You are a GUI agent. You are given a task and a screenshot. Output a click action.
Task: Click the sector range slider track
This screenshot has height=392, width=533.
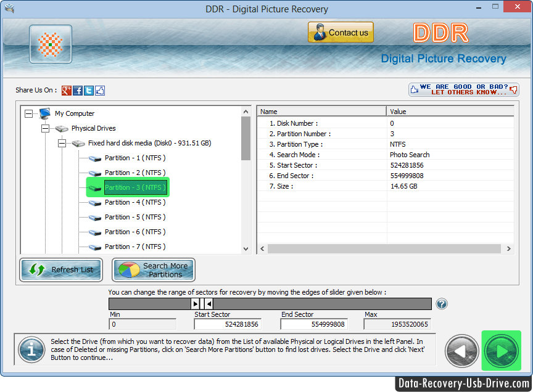click(270, 304)
